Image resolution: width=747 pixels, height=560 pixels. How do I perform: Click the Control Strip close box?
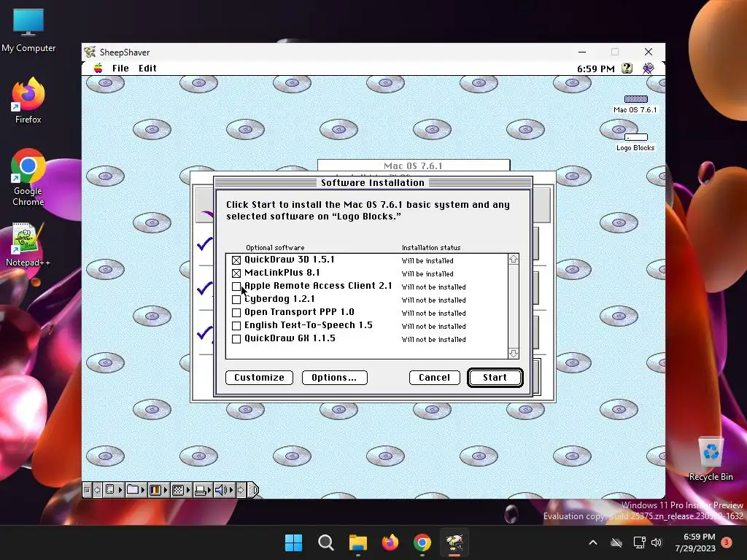pyautogui.click(x=87, y=490)
